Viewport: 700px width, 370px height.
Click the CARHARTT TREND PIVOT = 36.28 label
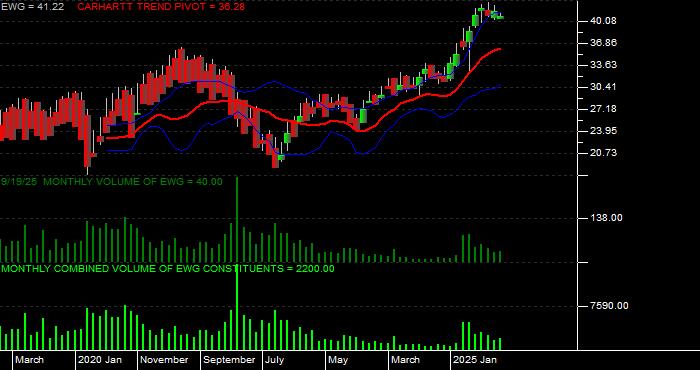[x=161, y=7]
